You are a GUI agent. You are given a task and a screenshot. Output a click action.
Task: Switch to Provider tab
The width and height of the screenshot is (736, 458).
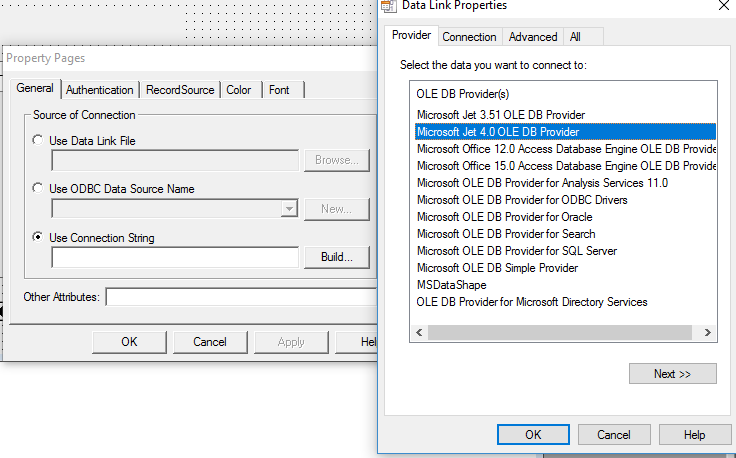point(411,35)
